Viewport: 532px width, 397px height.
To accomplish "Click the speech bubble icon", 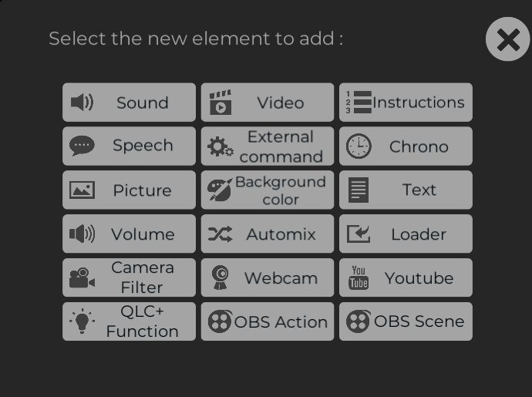I will (x=82, y=146).
